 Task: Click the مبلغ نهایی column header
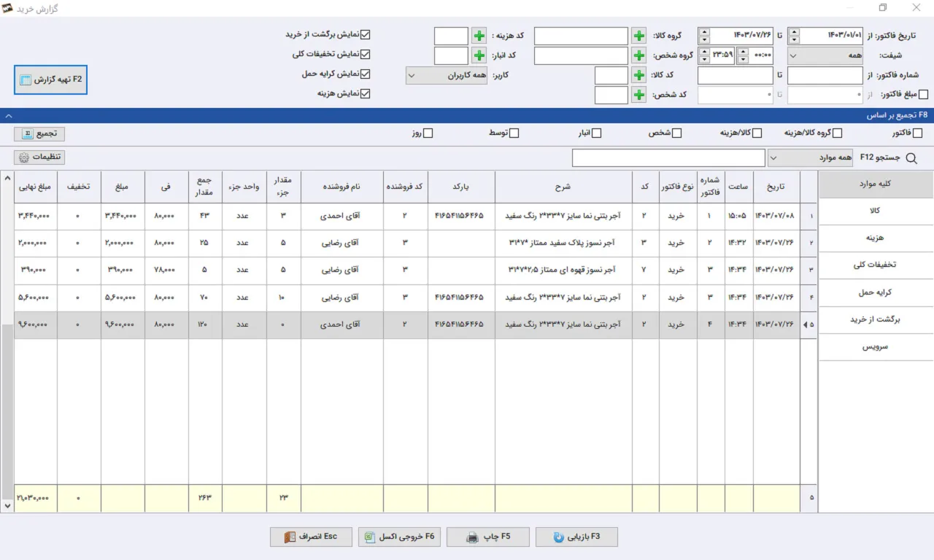point(35,187)
